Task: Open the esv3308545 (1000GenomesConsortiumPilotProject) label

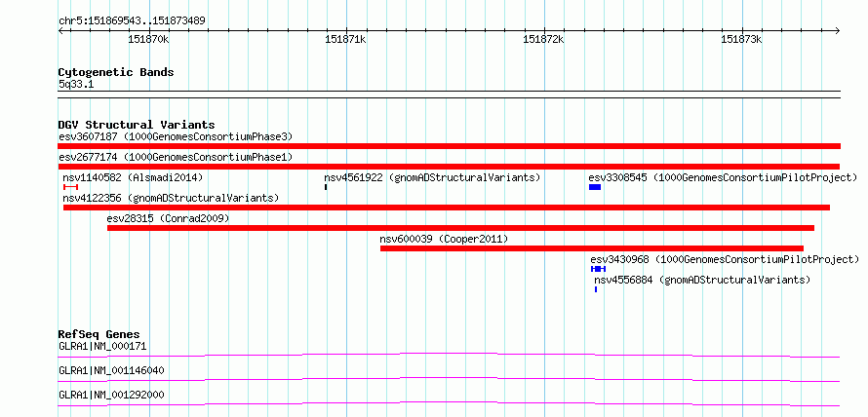Action: (723, 177)
